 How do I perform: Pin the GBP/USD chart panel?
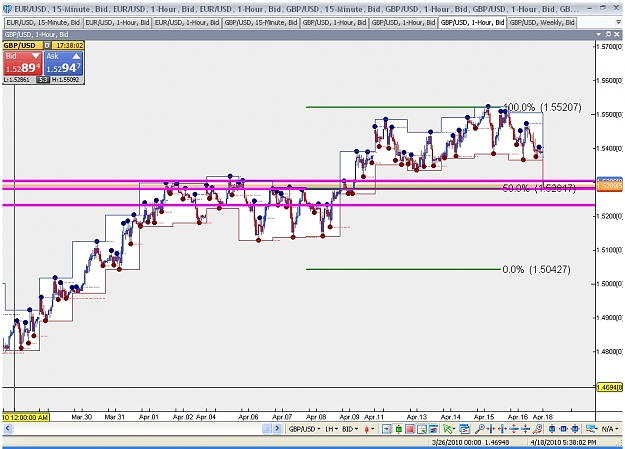(x=608, y=35)
